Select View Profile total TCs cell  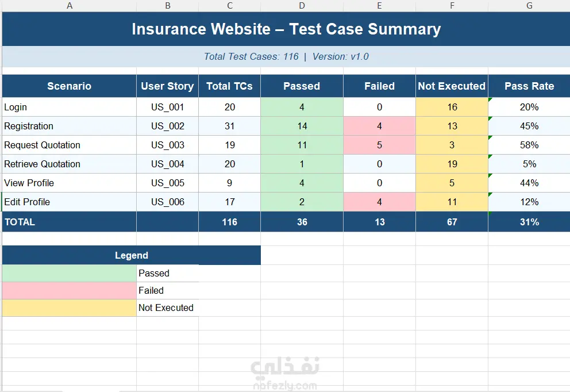tap(229, 183)
